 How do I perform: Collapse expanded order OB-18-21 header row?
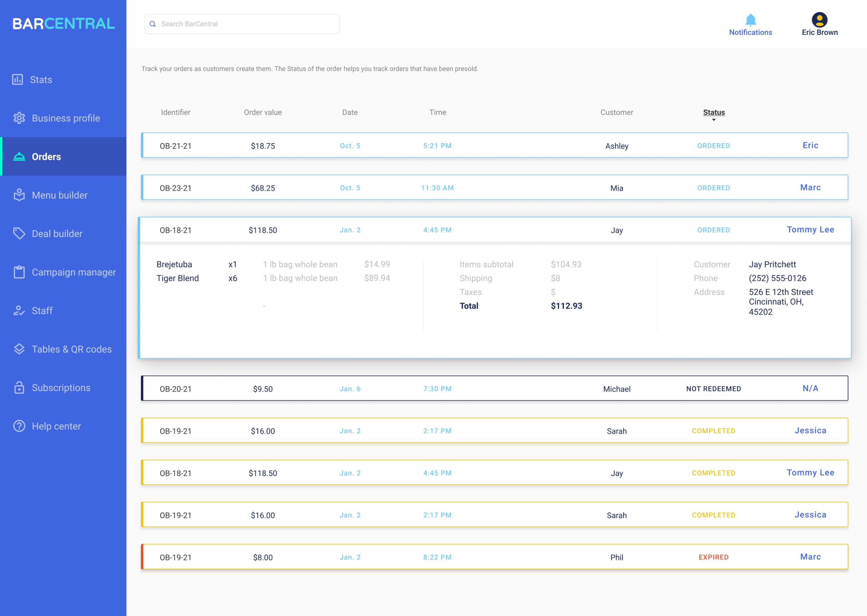click(493, 230)
